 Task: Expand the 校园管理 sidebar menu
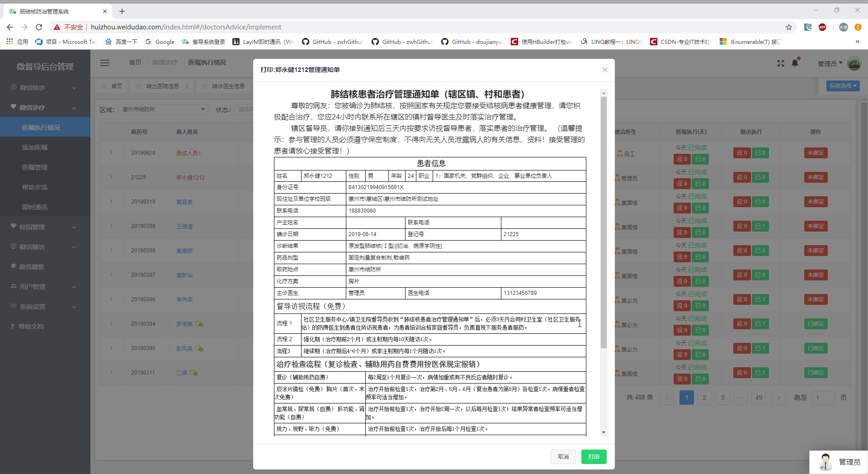tap(45, 227)
